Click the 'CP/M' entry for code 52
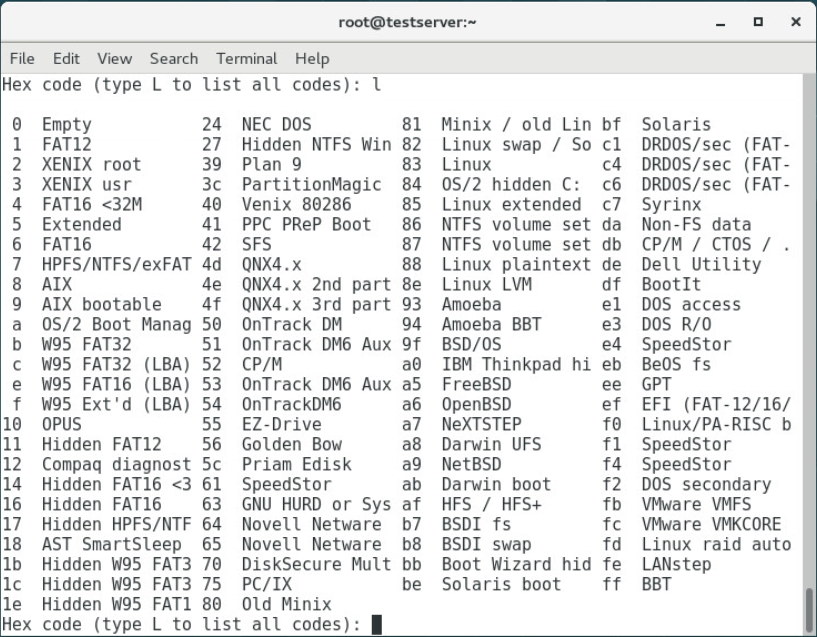The image size is (817, 637). pyautogui.click(x=262, y=364)
